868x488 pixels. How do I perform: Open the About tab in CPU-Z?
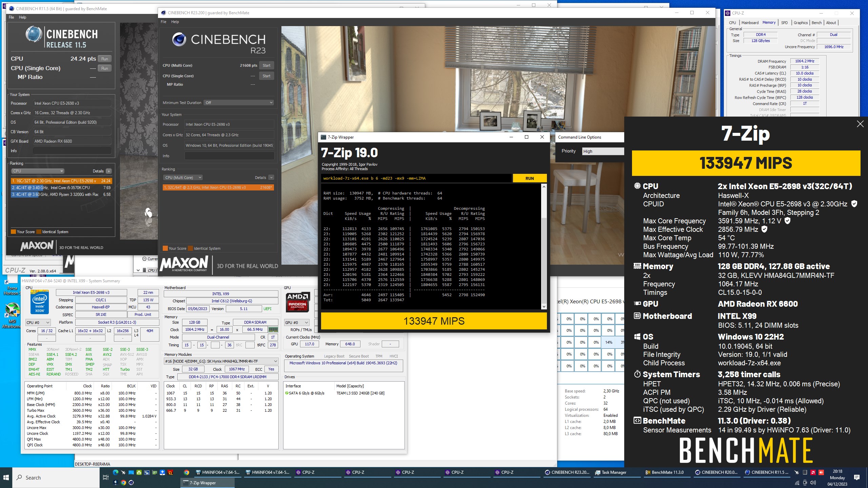pyautogui.click(x=831, y=23)
